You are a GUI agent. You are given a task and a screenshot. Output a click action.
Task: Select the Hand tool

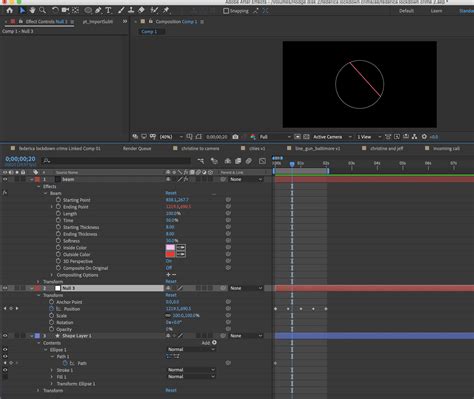[x=32, y=11]
